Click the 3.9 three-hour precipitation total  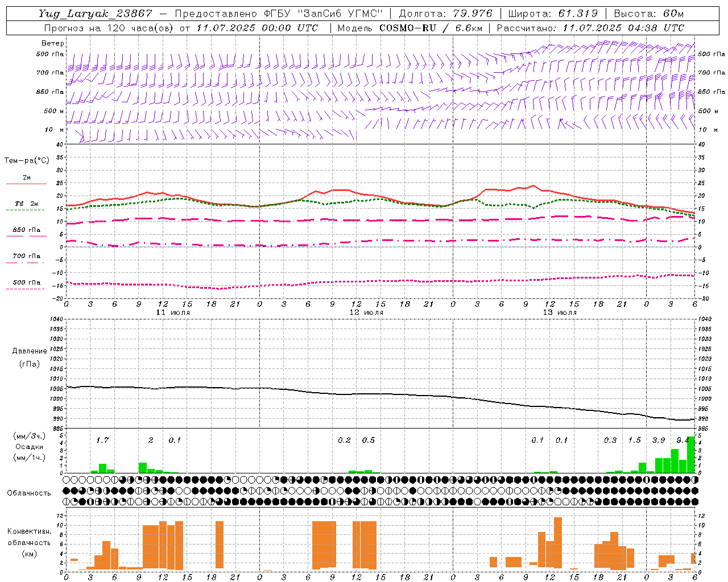(659, 440)
